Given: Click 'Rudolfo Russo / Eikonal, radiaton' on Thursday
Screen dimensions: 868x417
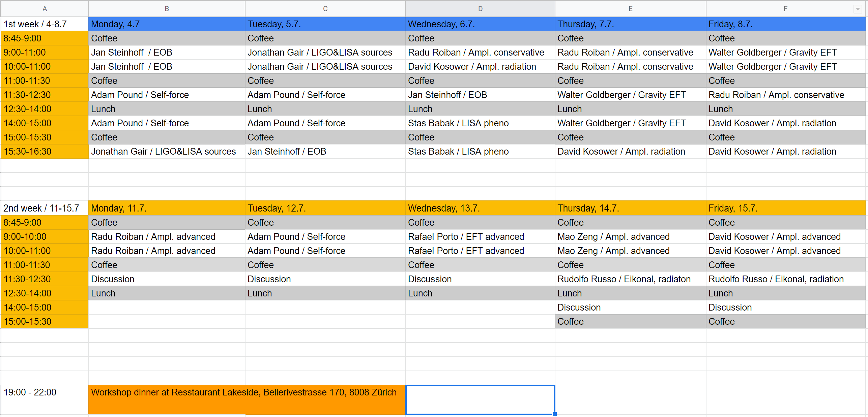Looking at the screenshot, I should click(x=630, y=279).
